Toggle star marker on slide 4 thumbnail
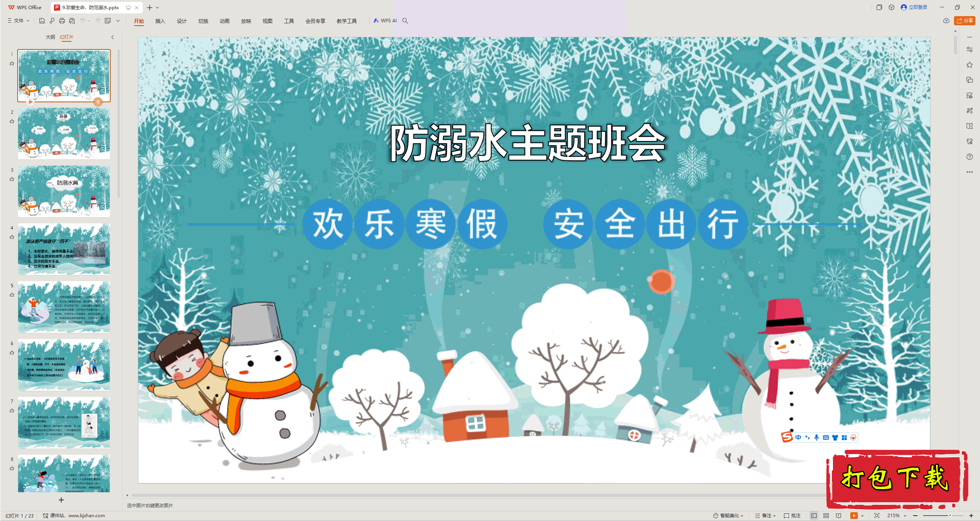This screenshot has height=521, width=980. coord(12,237)
